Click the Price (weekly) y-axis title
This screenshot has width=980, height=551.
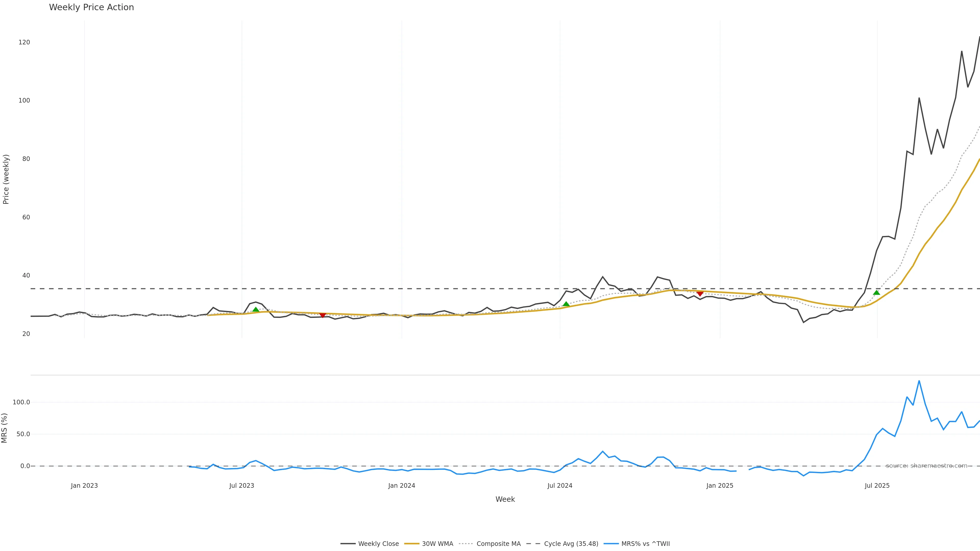[6, 179]
